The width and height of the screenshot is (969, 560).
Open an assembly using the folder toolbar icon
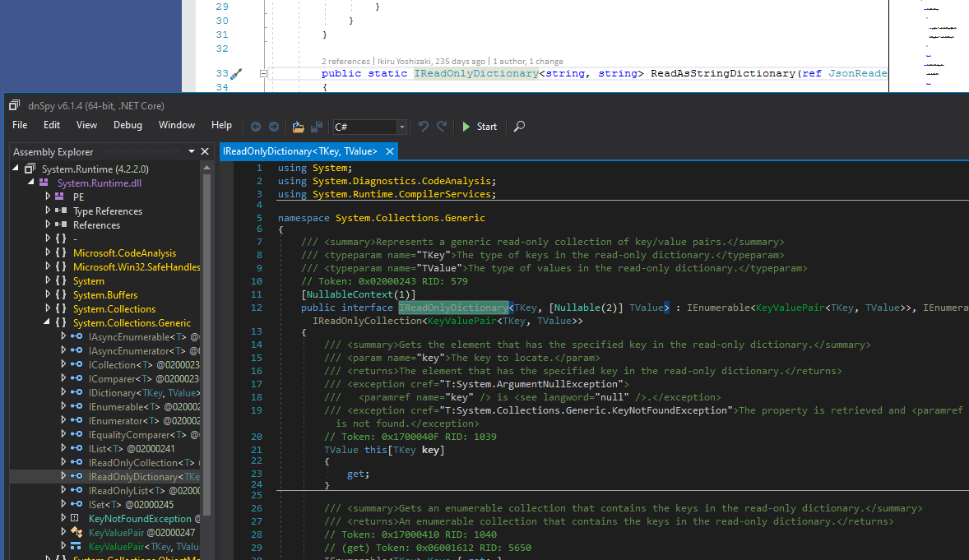pos(298,127)
